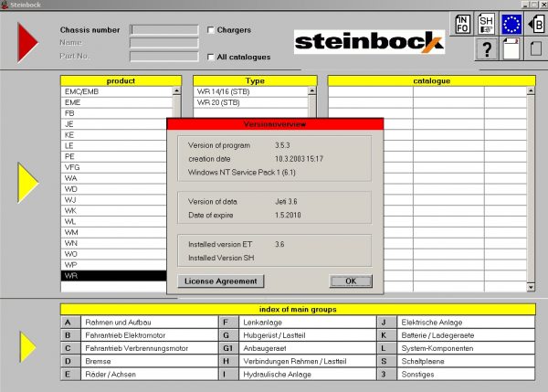Select WP product row
The width and height of the screenshot is (548, 392).
[x=114, y=265]
